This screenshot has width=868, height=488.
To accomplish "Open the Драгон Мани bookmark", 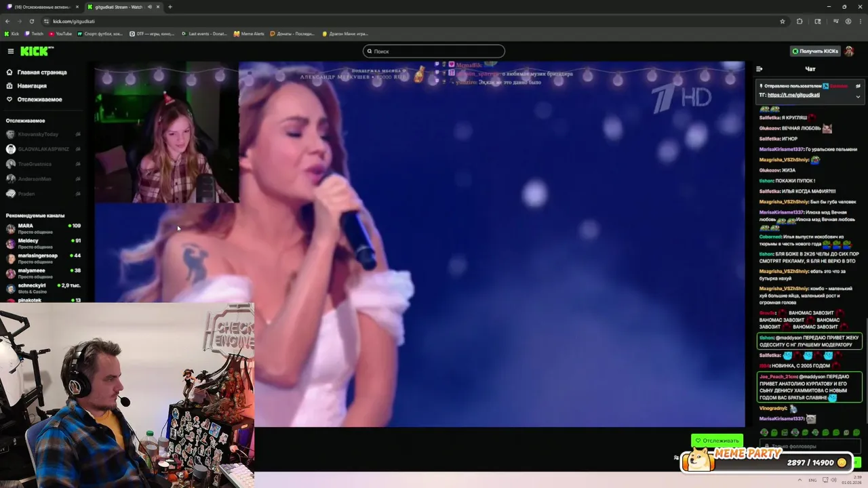I will pyautogui.click(x=344, y=33).
